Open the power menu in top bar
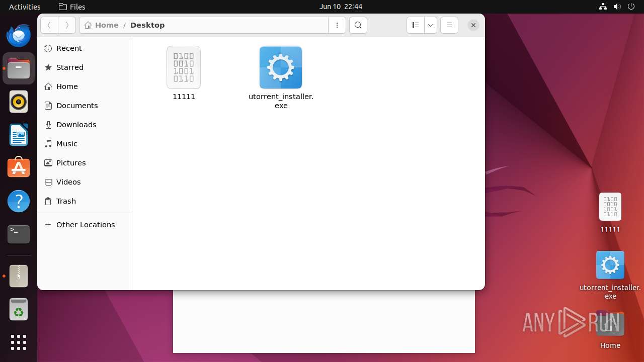Image resolution: width=644 pixels, height=362 pixels. click(x=631, y=7)
